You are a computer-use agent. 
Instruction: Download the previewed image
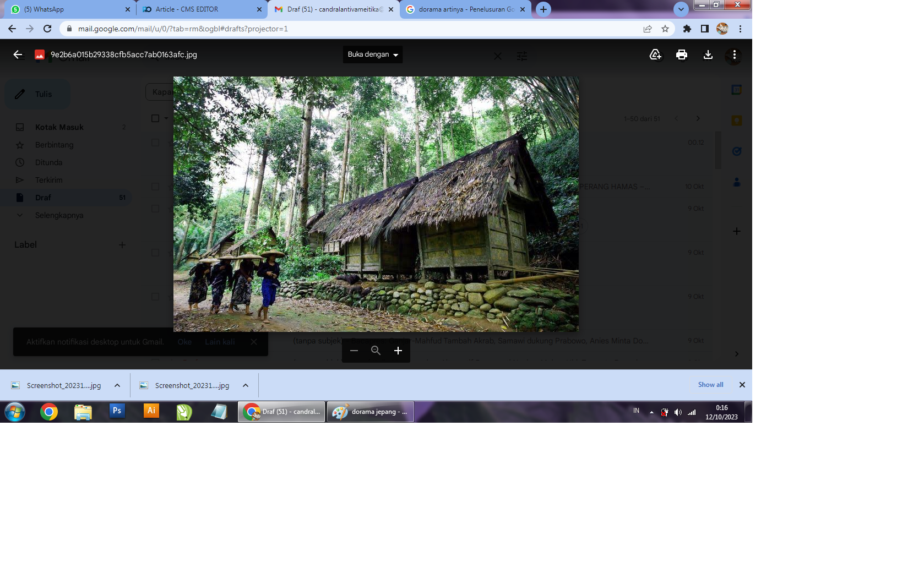708,54
